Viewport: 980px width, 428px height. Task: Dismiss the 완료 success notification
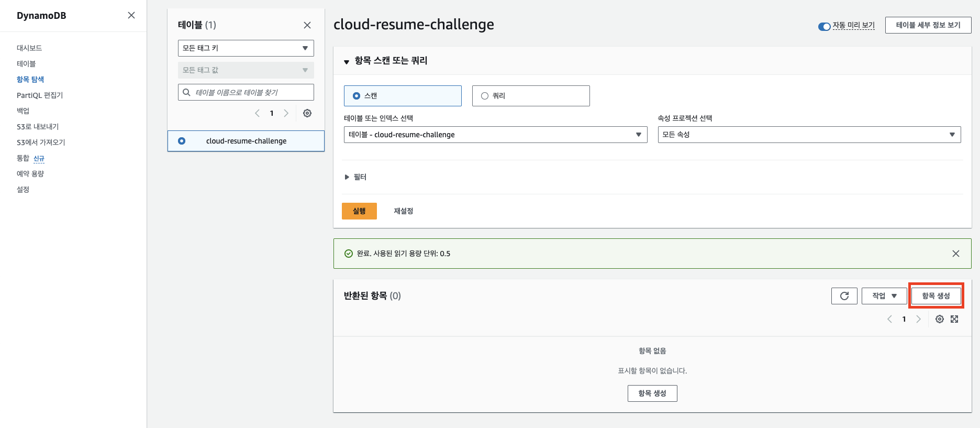coord(956,254)
